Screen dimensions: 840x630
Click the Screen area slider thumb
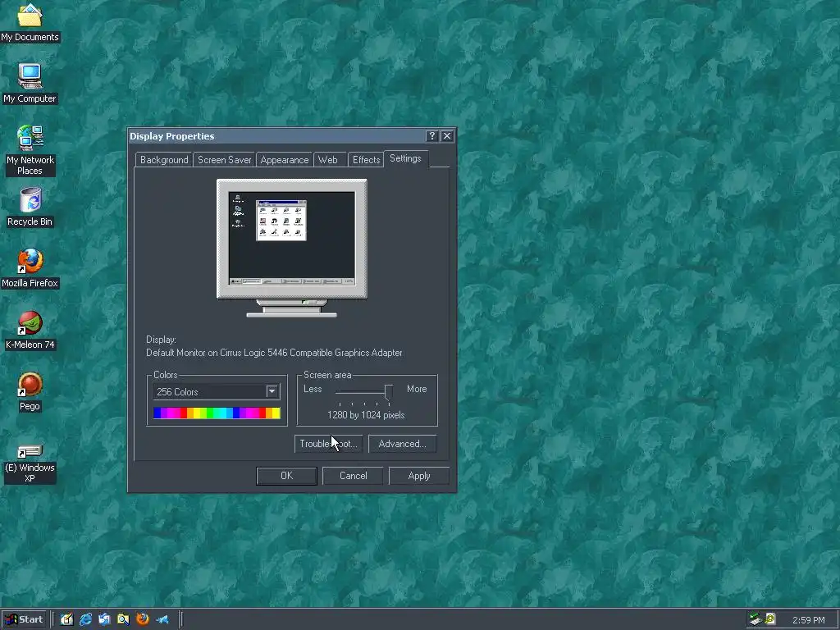click(x=388, y=393)
